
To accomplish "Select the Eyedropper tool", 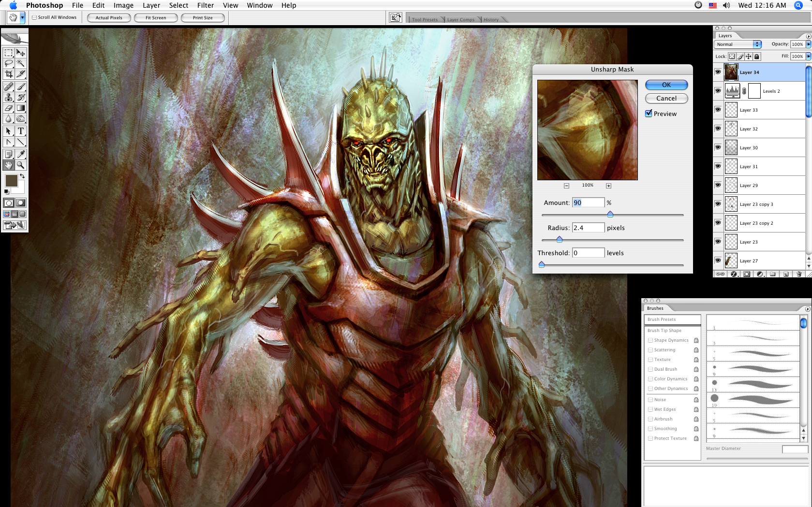I will click(x=21, y=154).
